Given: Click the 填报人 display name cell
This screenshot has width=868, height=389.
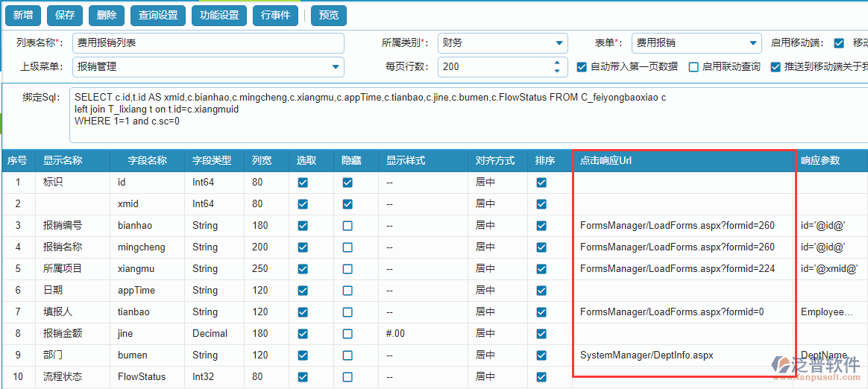Looking at the screenshot, I should 72,311.
